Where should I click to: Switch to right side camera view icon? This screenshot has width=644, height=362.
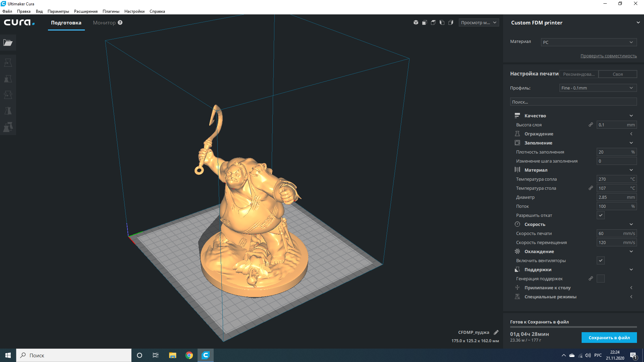pos(451,22)
